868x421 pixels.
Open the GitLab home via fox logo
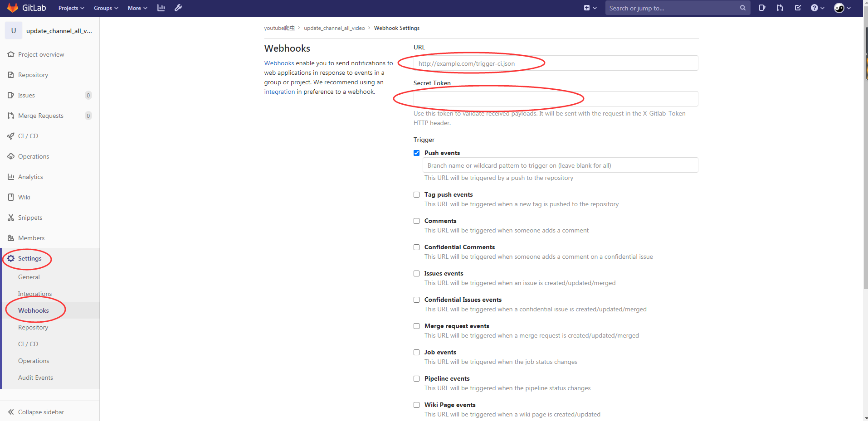coord(12,8)
